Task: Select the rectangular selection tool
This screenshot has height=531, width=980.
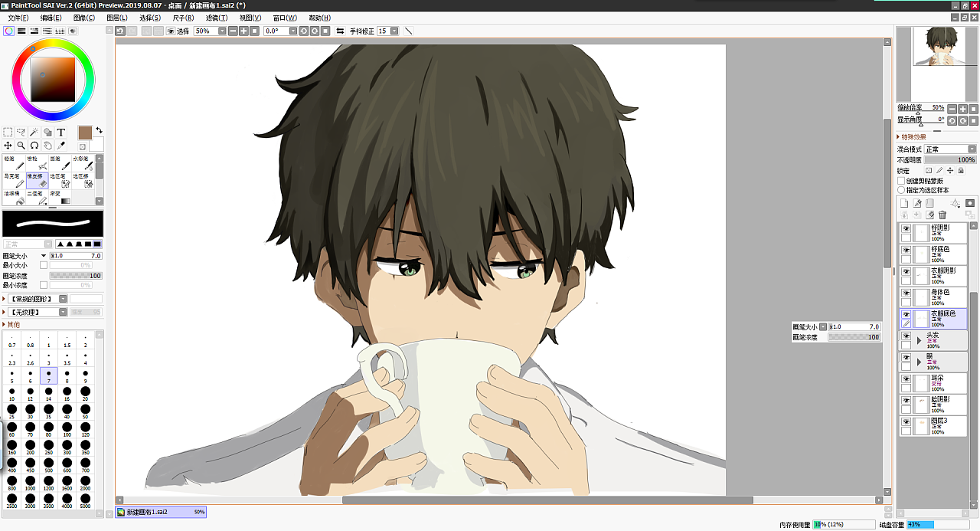Action: point(8,132)
